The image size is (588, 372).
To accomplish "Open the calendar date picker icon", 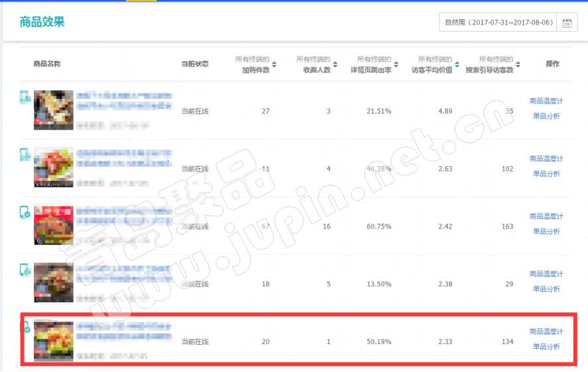I will point(567,23).
